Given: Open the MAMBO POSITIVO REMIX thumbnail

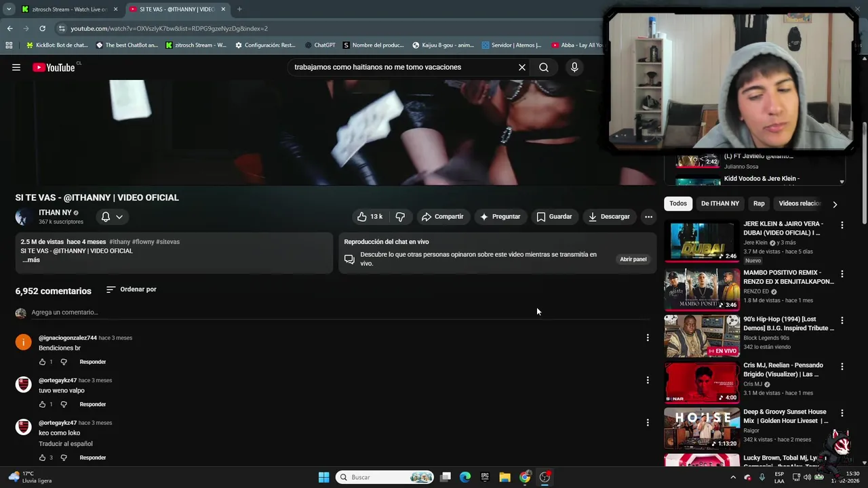Looking at the screenshot, I should click(x=702, y=289).
